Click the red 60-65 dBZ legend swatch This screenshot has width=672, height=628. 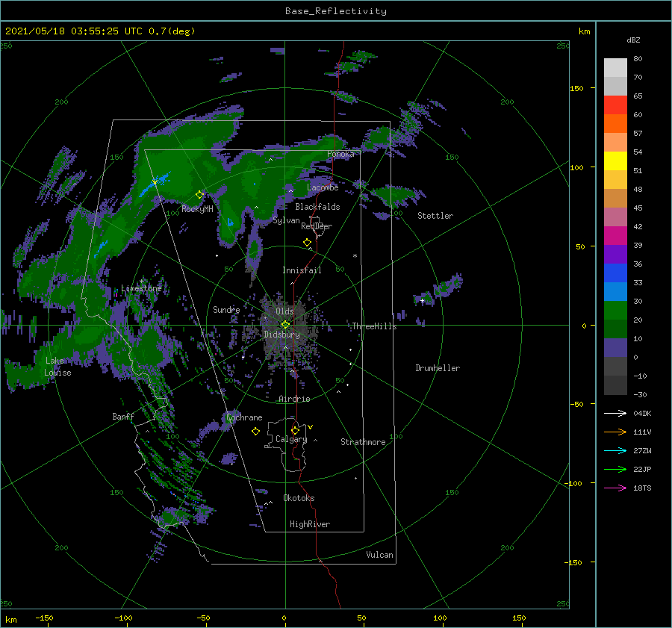click(x=615, y=105)
